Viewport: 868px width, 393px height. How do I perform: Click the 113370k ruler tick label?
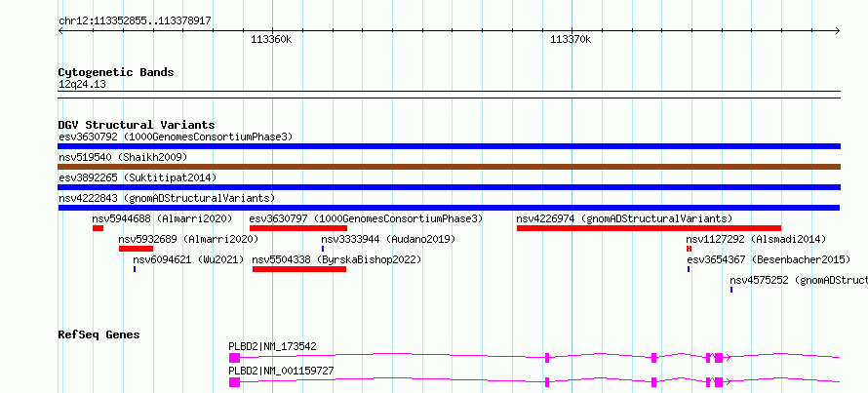coord(571,40)
